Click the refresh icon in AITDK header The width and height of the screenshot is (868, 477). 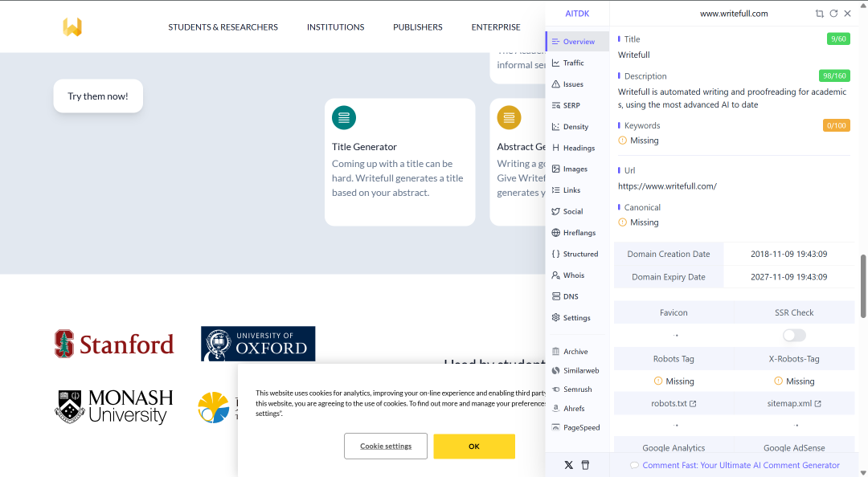(833, 14)
